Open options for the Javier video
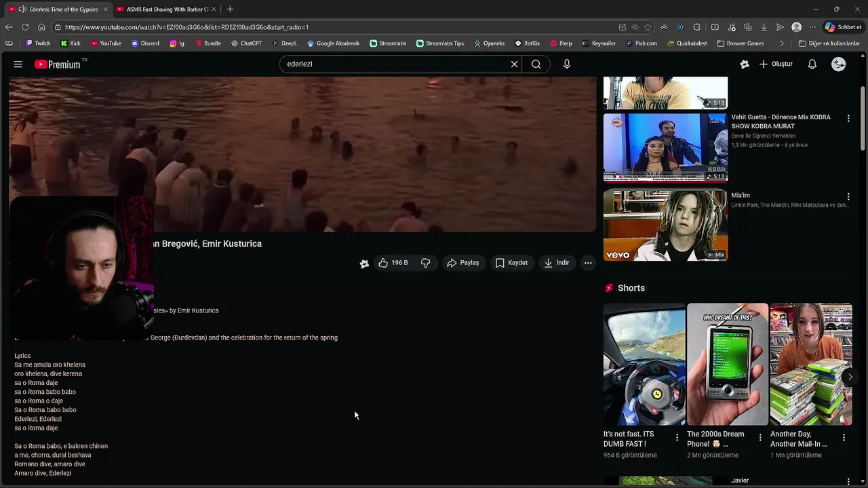Screen dimensions: 868x488 848,481
